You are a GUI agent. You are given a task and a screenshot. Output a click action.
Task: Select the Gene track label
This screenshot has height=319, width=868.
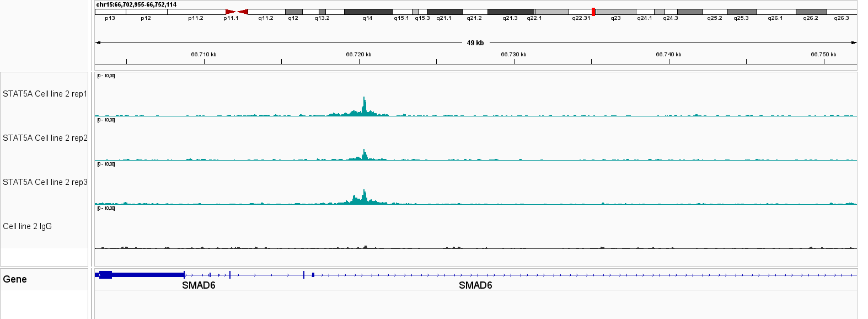click(x=15, y=279)
